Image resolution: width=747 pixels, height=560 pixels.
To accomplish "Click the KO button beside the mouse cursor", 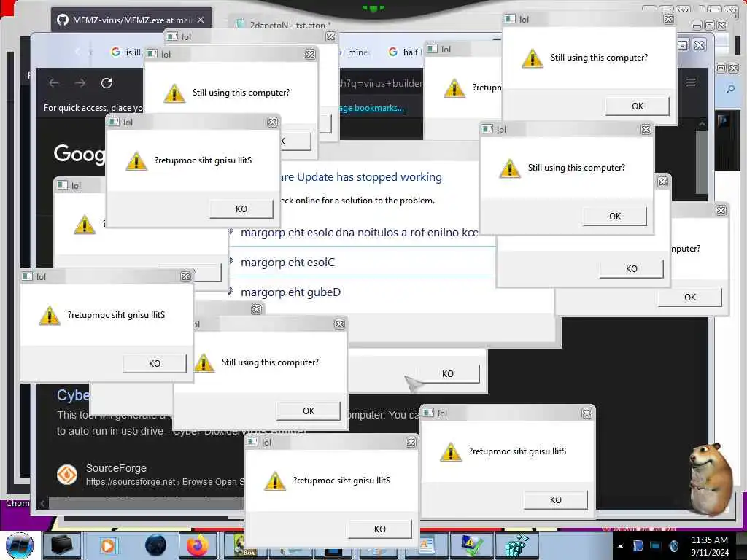I will [448, 374].
